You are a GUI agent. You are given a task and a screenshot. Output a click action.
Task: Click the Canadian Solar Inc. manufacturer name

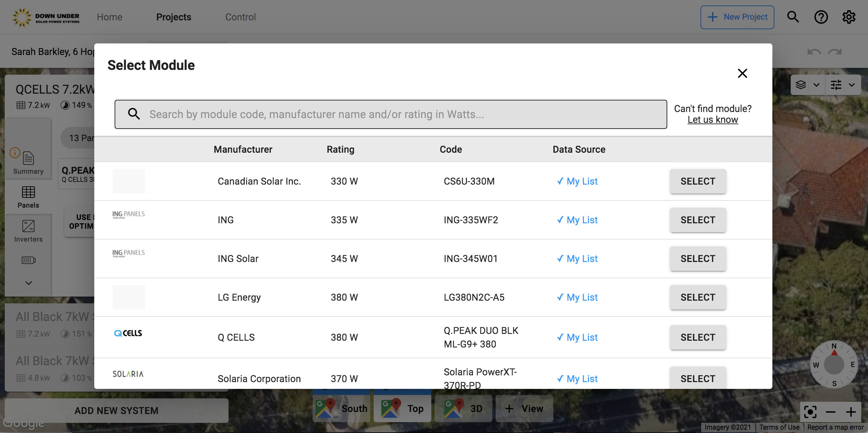[x=259, y=181]
